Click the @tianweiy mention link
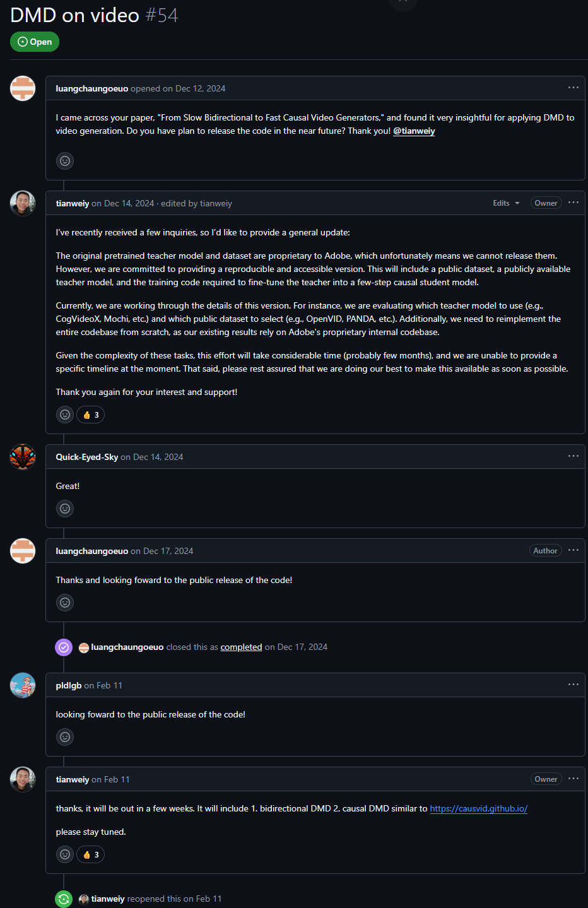Screen dimensions: 588x908 click(414, 131)
